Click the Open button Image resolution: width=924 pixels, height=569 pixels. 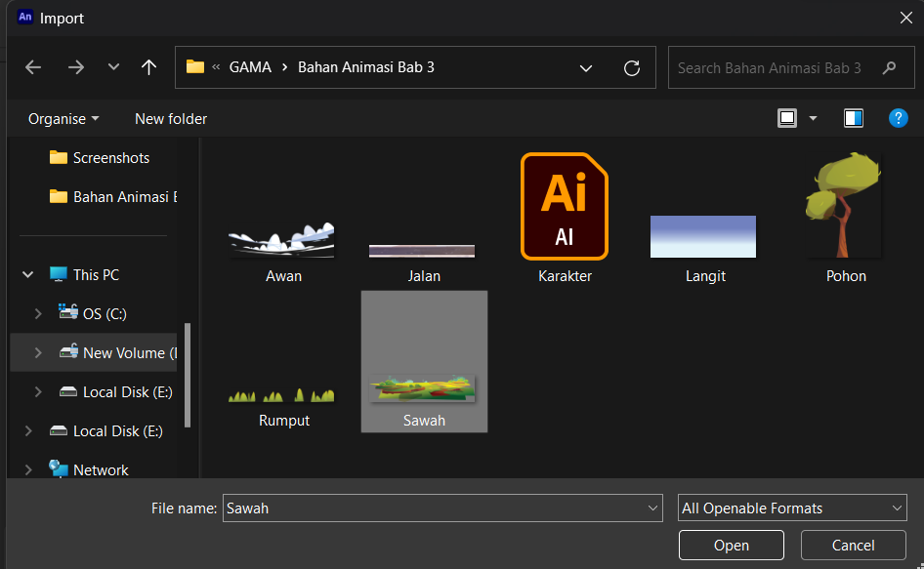[x=732, y=545]
